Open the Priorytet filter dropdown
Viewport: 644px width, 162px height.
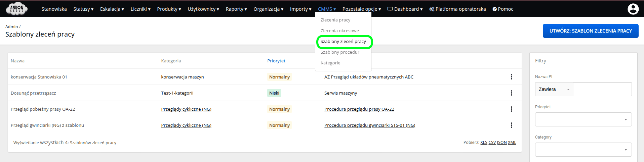point(583,119)
